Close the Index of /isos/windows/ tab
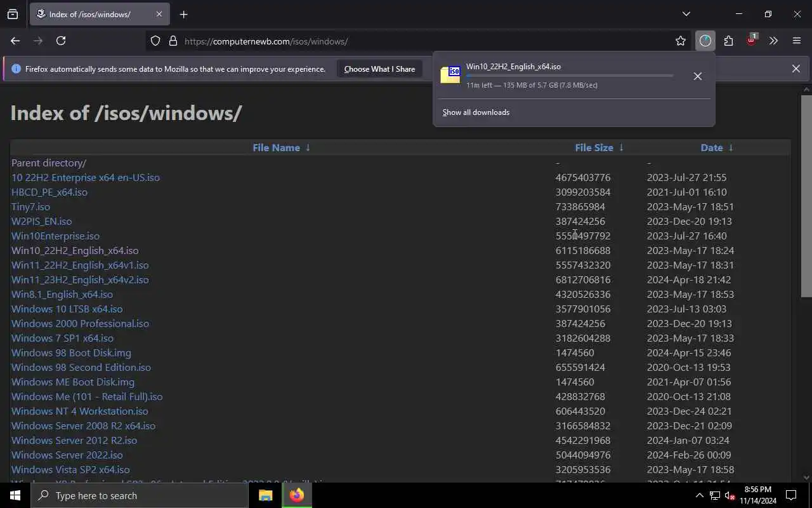 point(159,14)
